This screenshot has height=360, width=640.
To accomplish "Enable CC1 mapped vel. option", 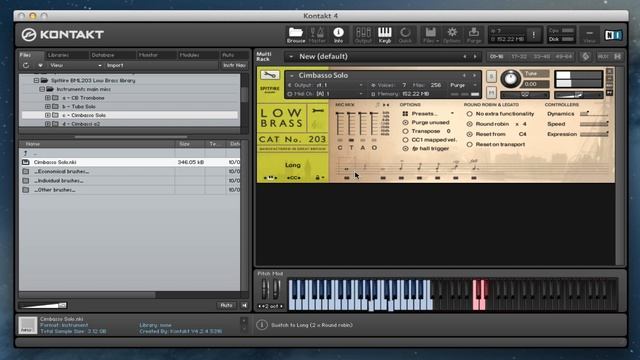I will (x=405, y=140).
